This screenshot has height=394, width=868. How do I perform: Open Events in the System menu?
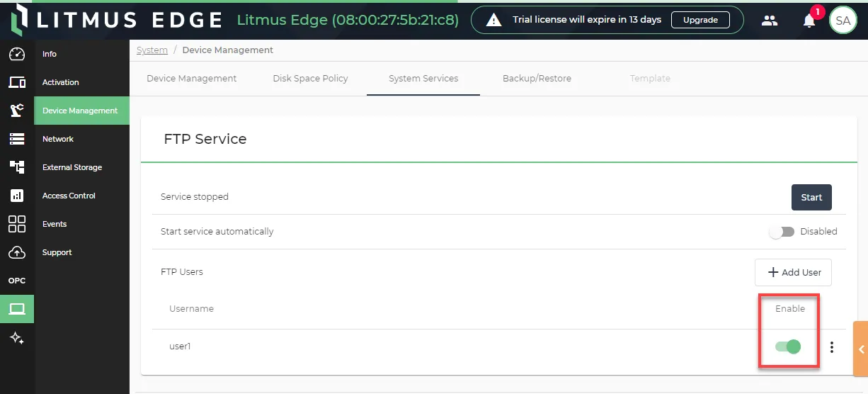click(81, 224)
